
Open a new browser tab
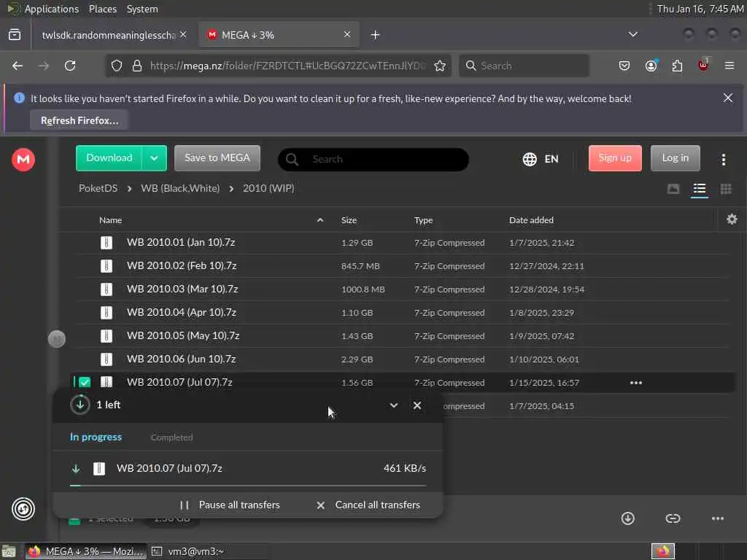(375, 35)
